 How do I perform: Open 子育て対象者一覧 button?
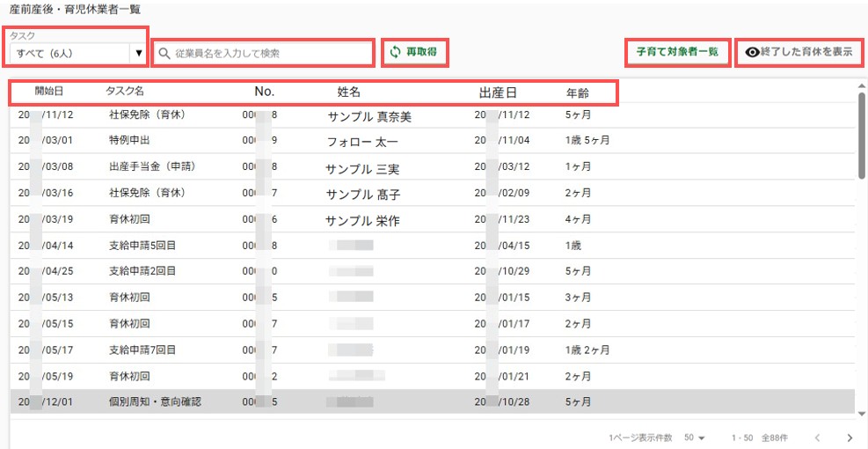(677, 52)
